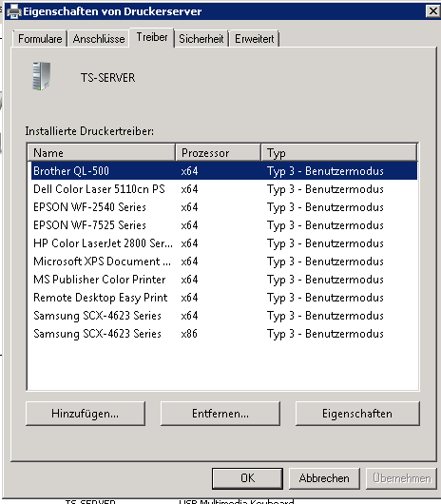Click Typ 3 - Benutzermodus in MS Publisher row
This screenshot has height=504, width=441.
[x=325, y=280]
